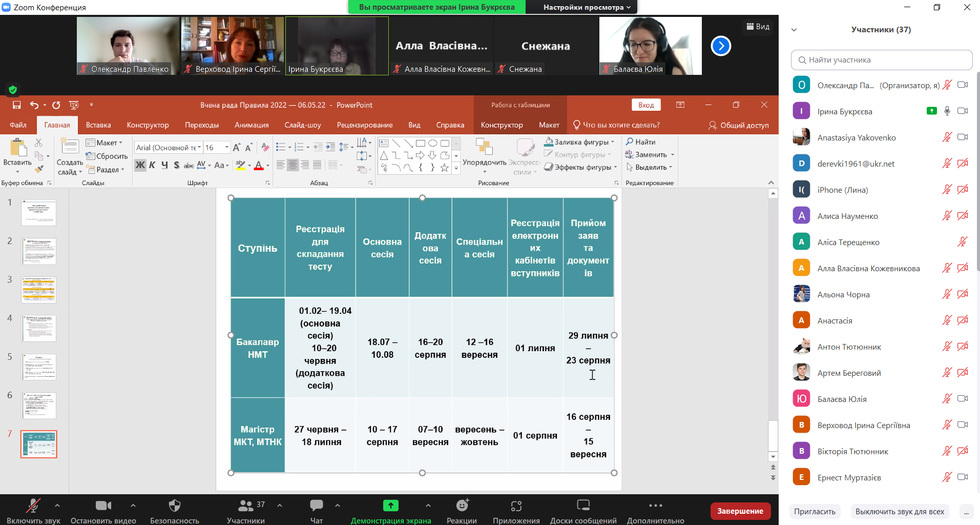980x525 pixels.
Task: Show next video participants with blue arrow
Action: pos(720,46)
